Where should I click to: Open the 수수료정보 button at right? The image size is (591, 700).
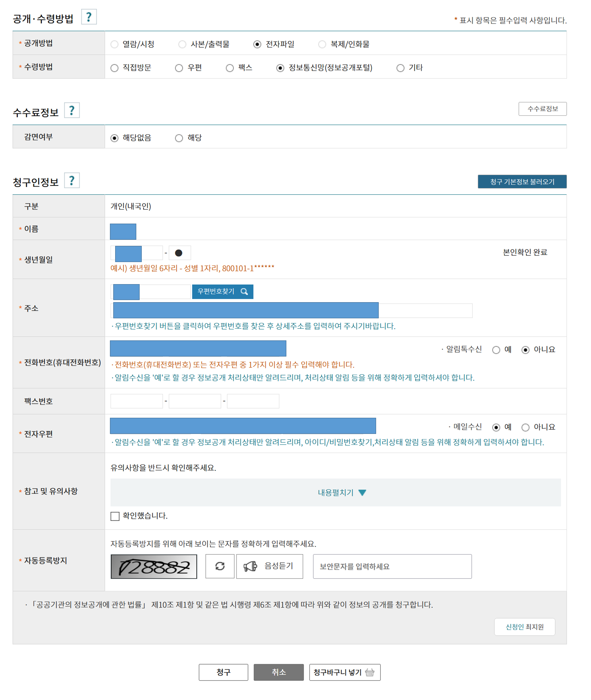[542, 109]
